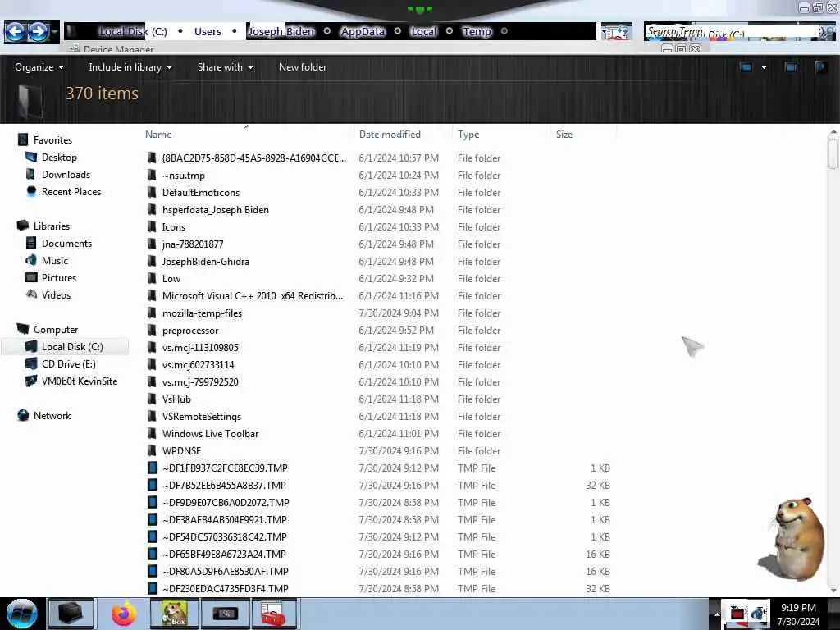Select jna-788201877 folder name
This screenshot has height=630, width=840.
pos(193,244)
